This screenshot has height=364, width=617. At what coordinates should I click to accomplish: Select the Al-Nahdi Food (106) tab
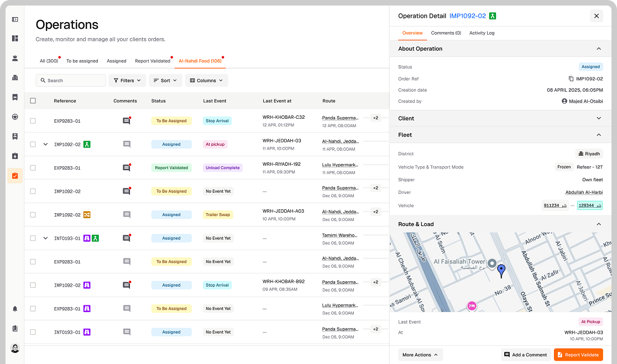click(x=200, y=61)
